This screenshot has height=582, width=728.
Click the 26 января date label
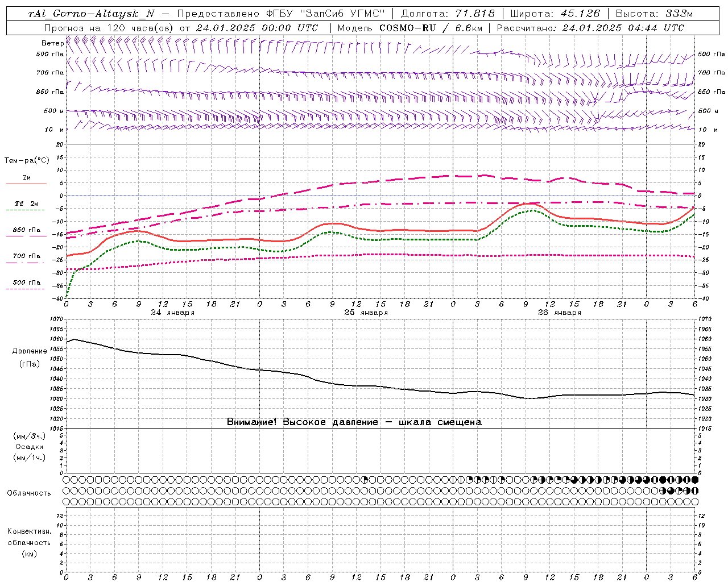pos(559,313)
